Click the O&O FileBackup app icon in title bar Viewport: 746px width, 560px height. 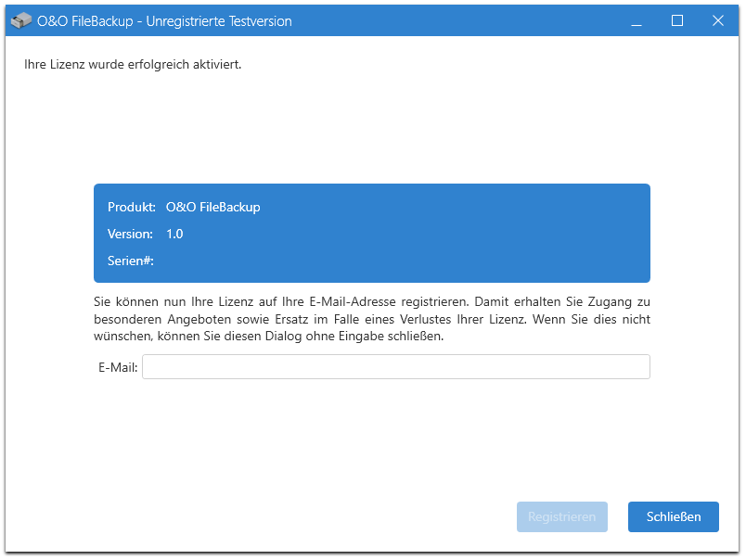point(21,20)
